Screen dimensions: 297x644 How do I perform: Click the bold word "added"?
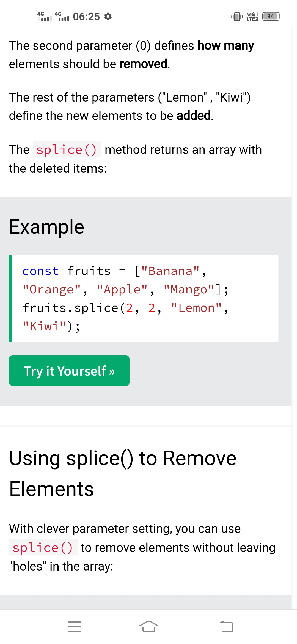194,116
